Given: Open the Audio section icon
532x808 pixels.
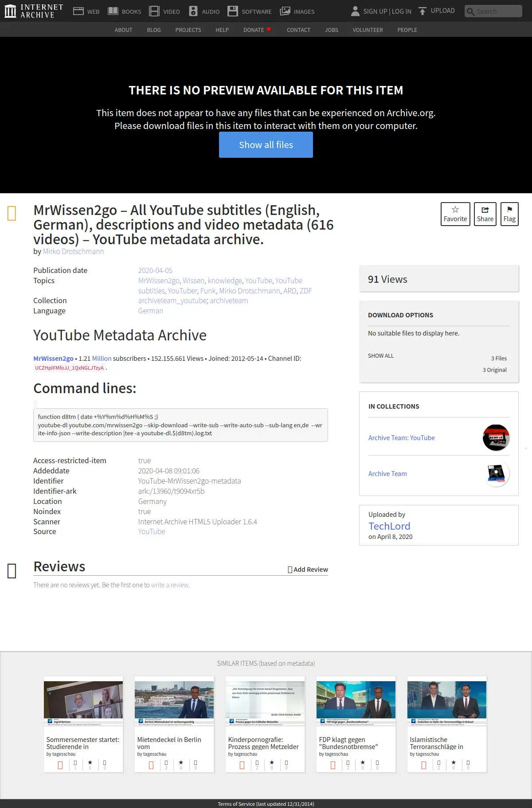Looking at the screenshot, I should [x=193, y=11].
